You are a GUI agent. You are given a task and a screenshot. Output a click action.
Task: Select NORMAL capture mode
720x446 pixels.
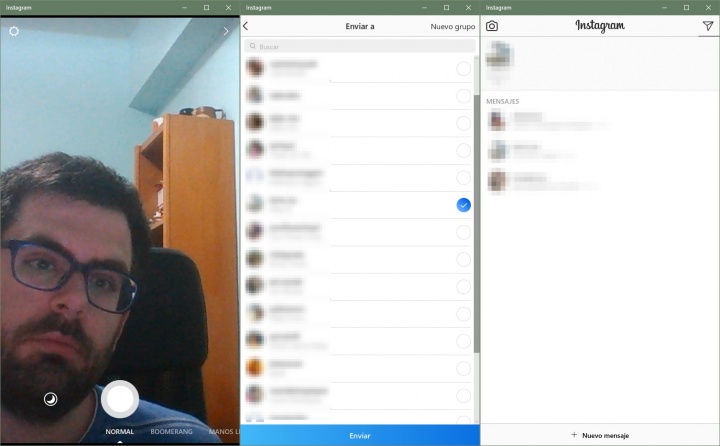pos(120,431)
